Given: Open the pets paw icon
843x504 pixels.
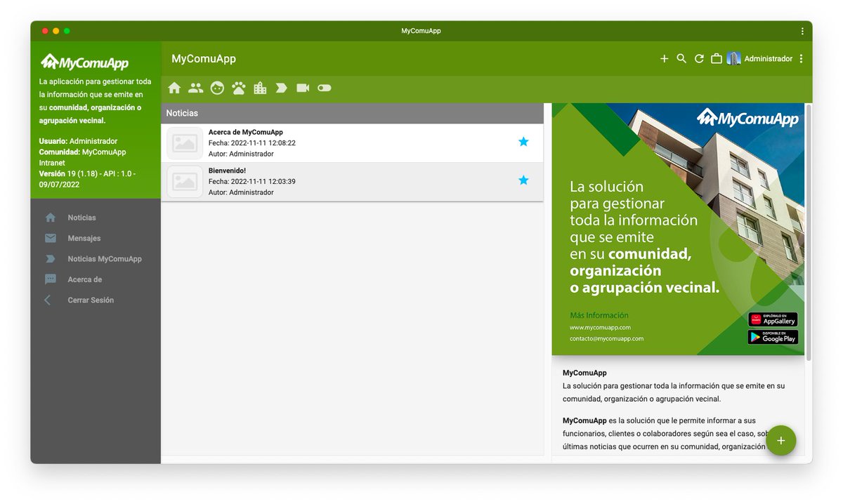Looking at the screenshot, I should pos(239,88).
